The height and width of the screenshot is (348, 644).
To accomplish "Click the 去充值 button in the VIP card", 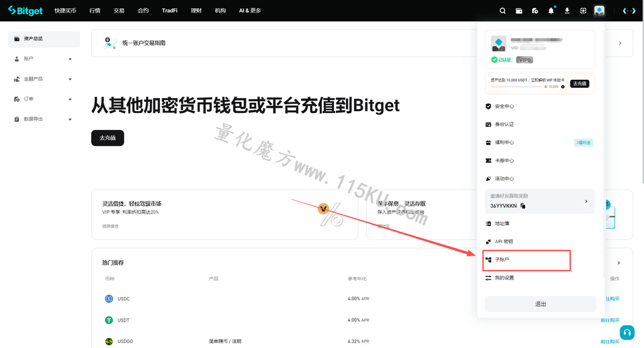I will click(579, 84).
